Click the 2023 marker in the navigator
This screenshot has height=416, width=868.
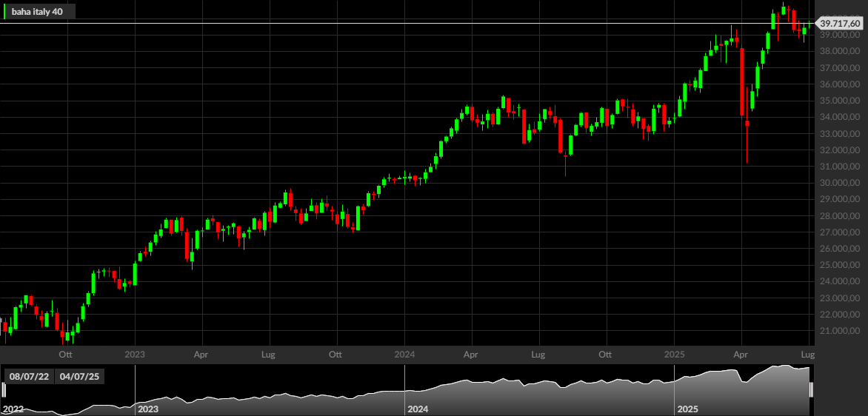point(148,409)
